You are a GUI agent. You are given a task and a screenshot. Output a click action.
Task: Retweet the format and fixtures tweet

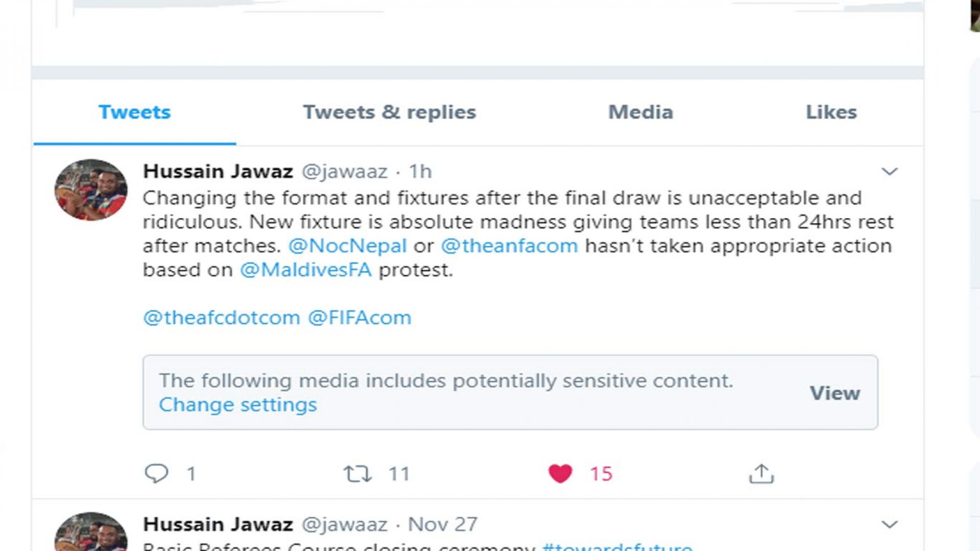(357, 473)
